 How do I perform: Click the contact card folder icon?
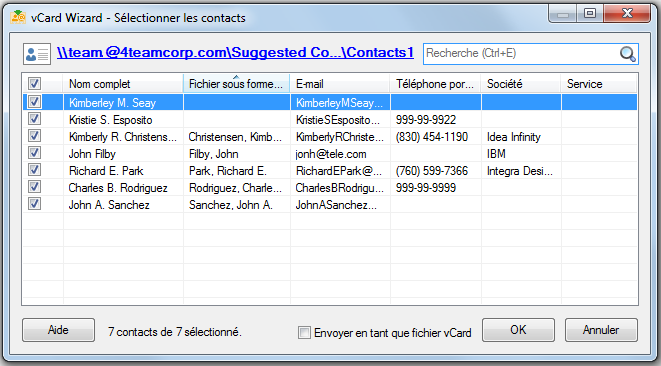37,54
